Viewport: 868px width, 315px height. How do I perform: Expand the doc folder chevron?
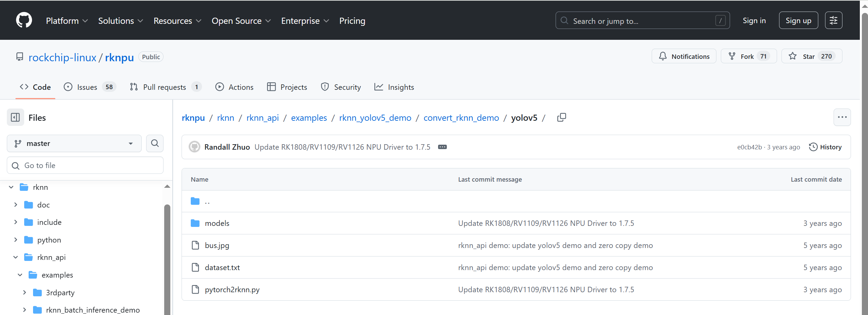pyautogui.click(x=16, y=205)
